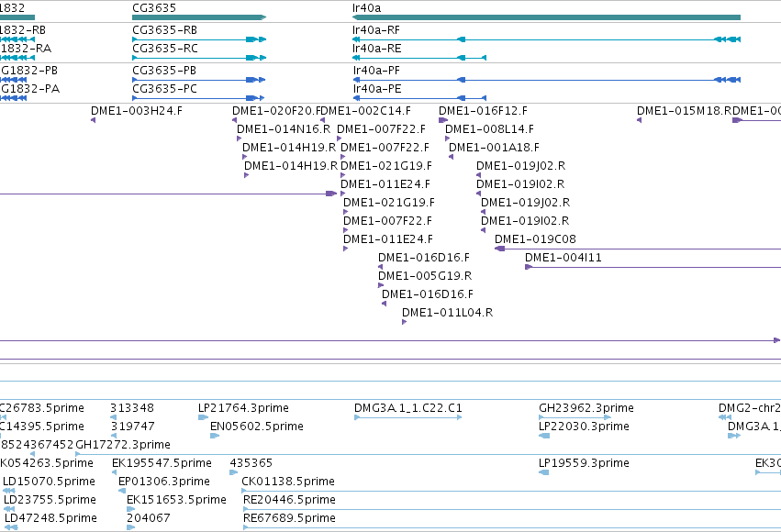
Task: Select the DME1-019C08 feature label
Action: pyautogui.click(x=535, y=238)
